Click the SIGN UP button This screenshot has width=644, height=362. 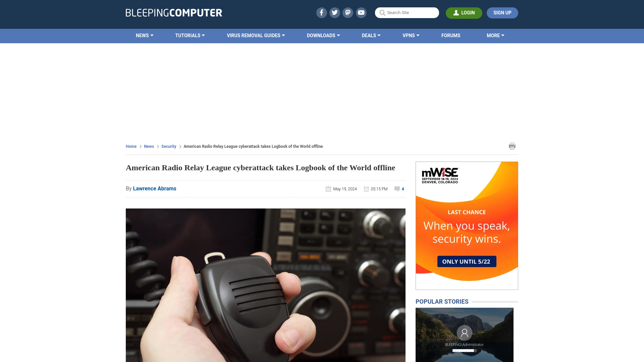(502, 13)
